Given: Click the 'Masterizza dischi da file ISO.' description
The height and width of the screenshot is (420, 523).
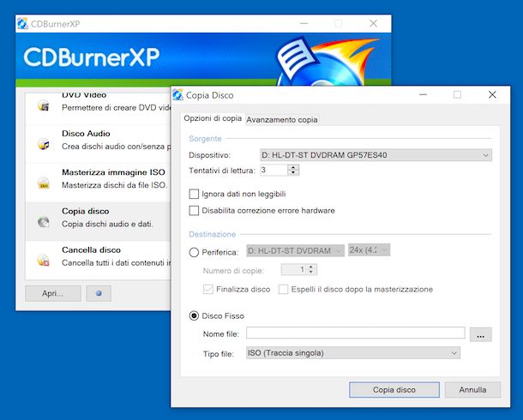Looking at the screenshot, I should (114, 185).
